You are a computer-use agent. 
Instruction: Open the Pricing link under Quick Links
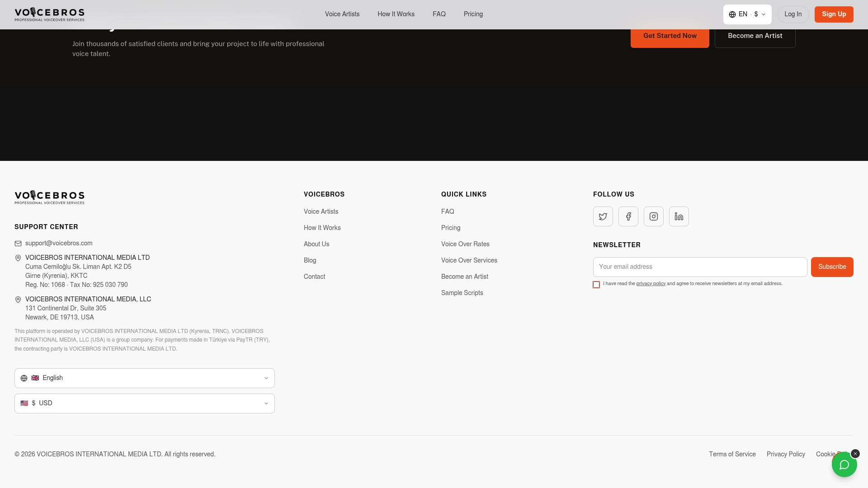tap(451, 228)
